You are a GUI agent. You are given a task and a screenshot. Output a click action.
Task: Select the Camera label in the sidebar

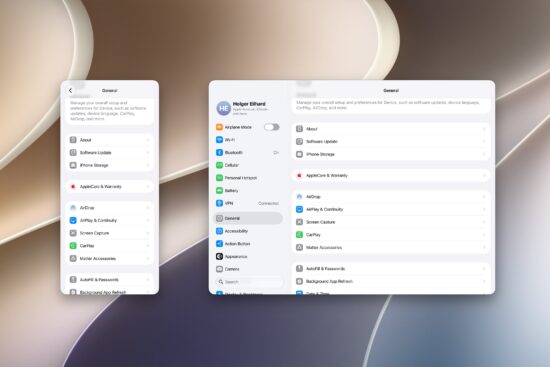pos(232,269)
